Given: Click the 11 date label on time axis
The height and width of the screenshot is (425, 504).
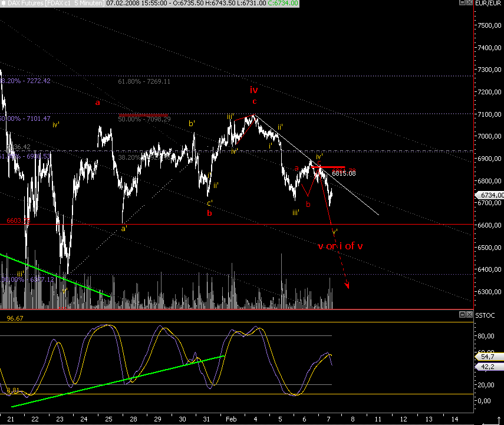Looking at the screenshot, I should pos(378,419).
